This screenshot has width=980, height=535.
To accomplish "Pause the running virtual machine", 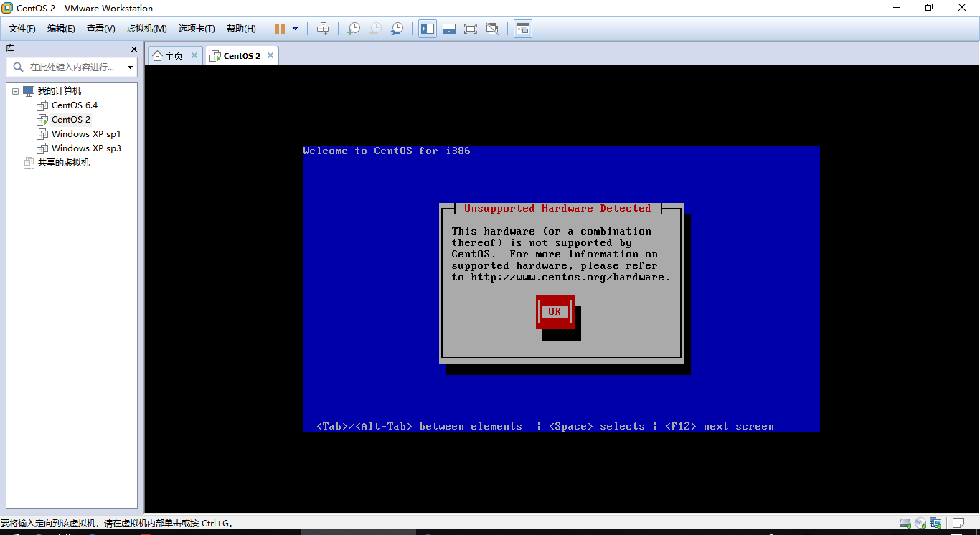I will (280, 29).
